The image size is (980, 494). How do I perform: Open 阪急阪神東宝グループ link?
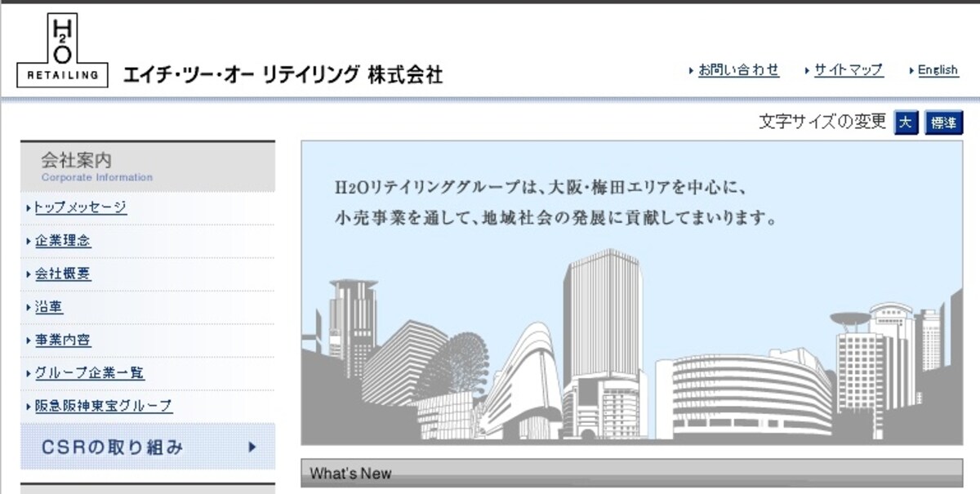coord(103,406)
